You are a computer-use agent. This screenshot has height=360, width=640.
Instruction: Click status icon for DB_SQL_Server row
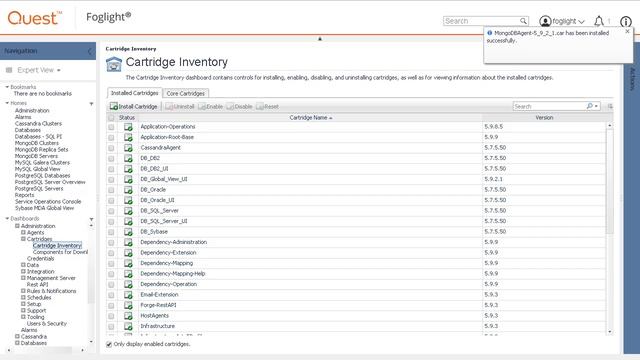[x=128, y=211]
